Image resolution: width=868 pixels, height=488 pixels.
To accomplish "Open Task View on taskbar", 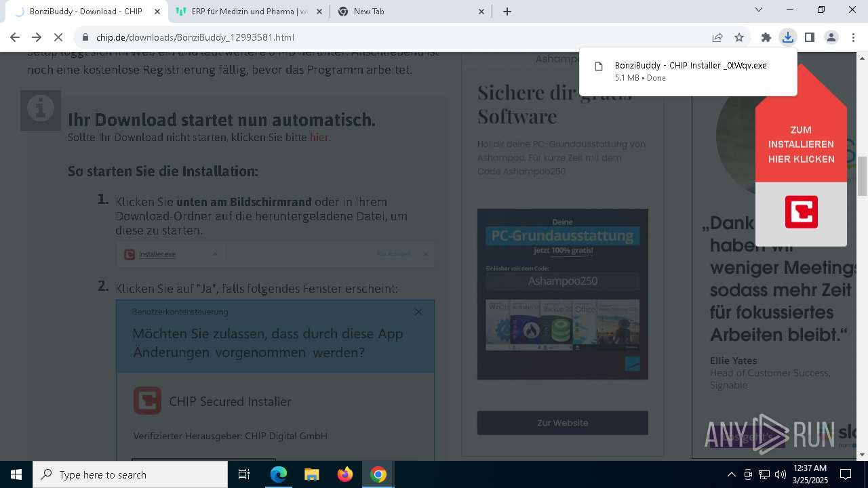I will [x=244, y=474].
